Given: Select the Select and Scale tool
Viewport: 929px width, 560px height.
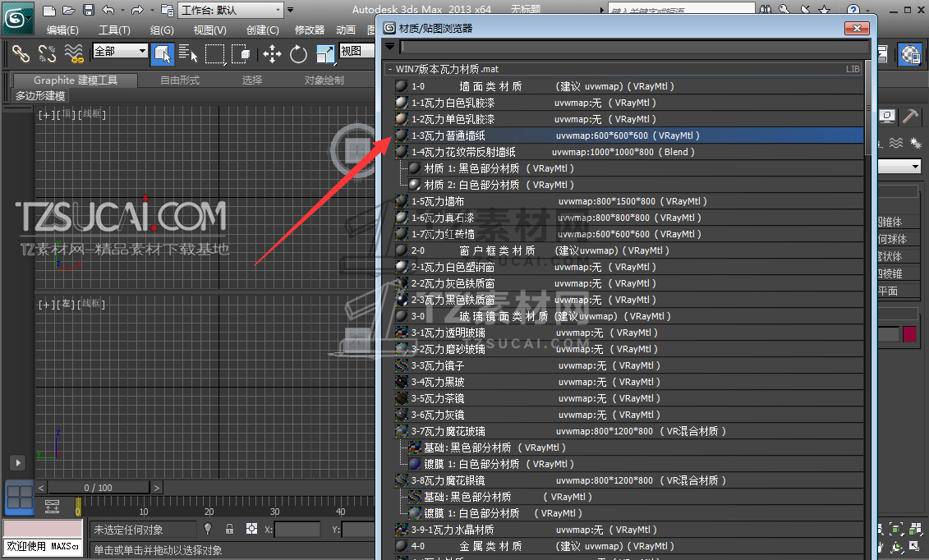Looking at the screenshot, I should coord(324,54).
